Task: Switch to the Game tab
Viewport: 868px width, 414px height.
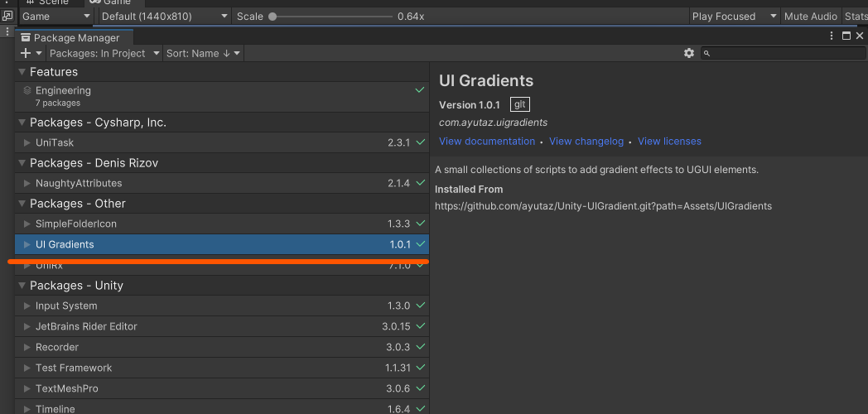Action: (111, 2)
